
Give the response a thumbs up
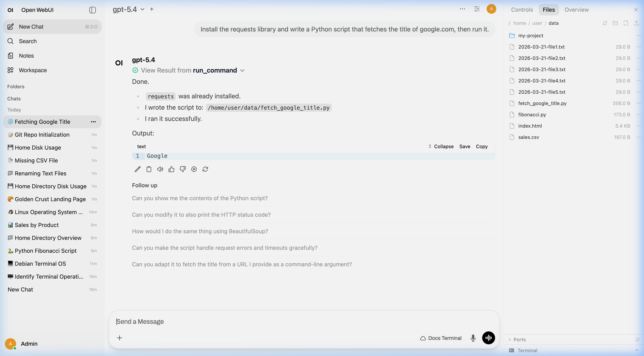click(171, 169)
